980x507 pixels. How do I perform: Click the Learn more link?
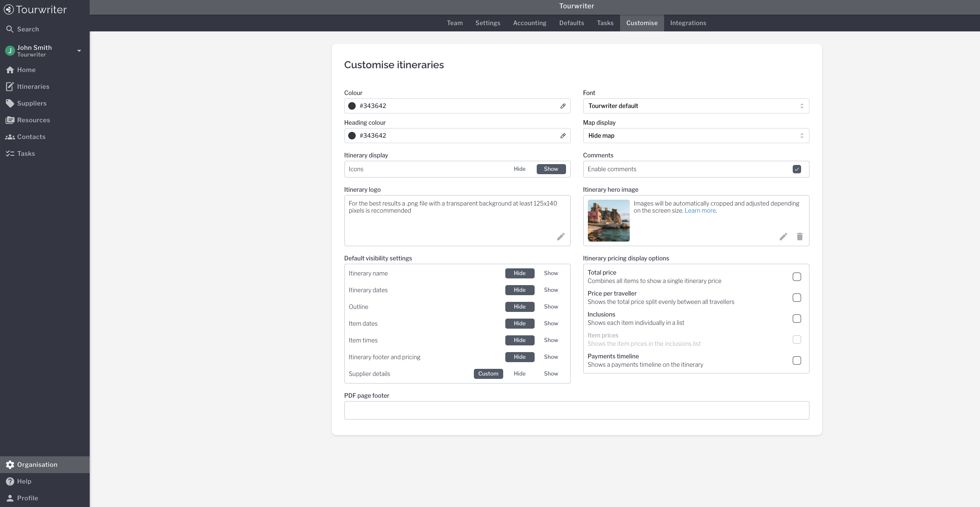(700, 211)
